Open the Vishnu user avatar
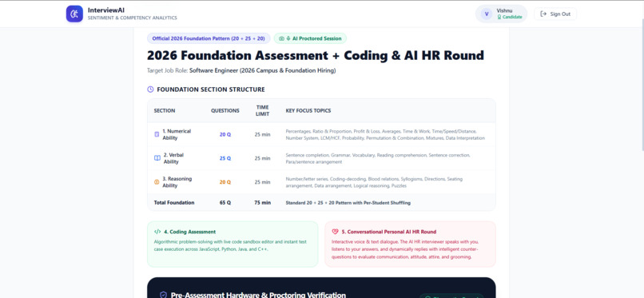Image resolution: width=644 pixels, height=298 pixels. click(x=487, y=14)
